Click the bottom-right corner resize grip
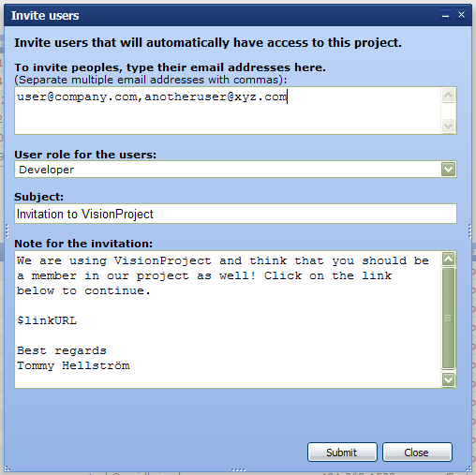Viewport: 476px width, 475px height. point(469,468)
